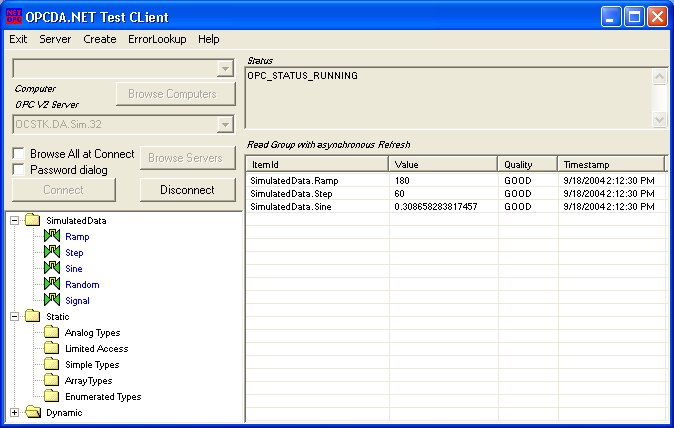Click the Random item green tag icon
This screenshot has width=674, height=428.
coord(52,285)
